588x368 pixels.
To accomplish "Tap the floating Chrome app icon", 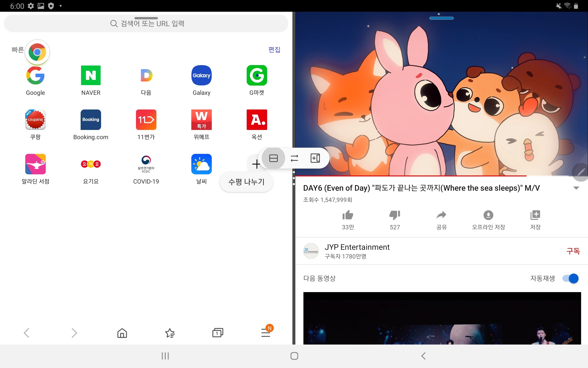I will point(37,52).
